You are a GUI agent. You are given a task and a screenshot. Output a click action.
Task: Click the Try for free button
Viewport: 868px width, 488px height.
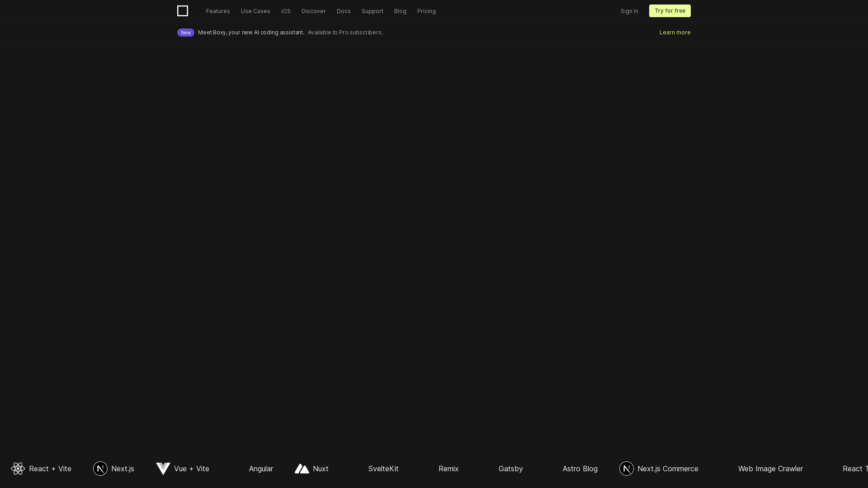click(670, 11)
